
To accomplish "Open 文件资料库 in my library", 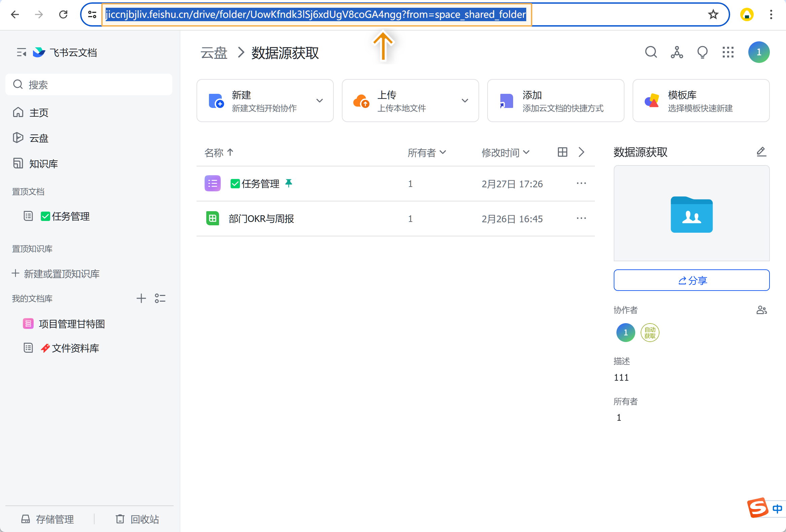I will (88, 348).
